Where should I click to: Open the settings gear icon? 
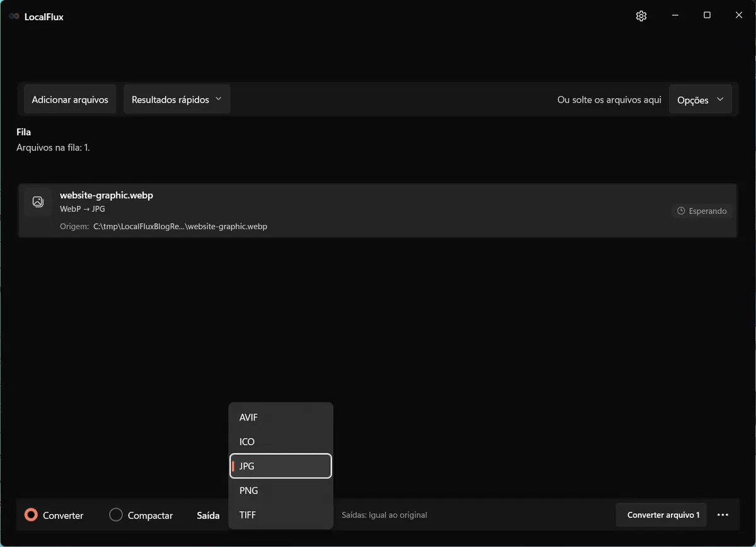(641, 16)
